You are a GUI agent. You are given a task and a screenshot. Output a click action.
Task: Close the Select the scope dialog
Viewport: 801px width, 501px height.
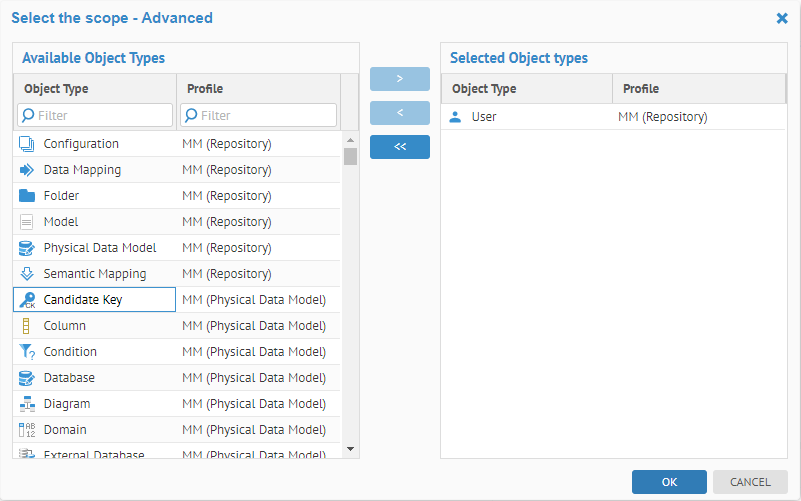(782, 18)
